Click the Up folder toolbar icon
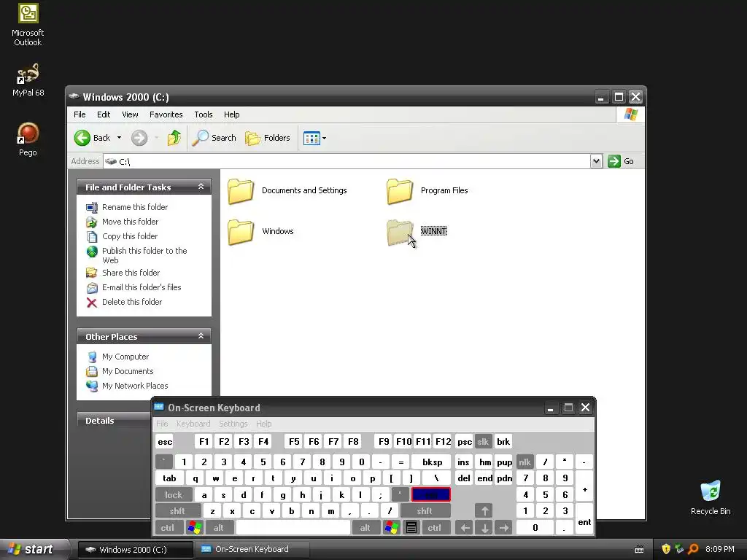The height and width of the screenshot is (560, 747). (x=174, y=138)
